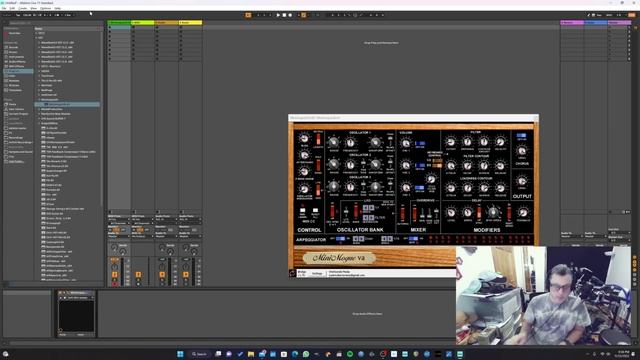The image size is (640, 360).
Task: Click Filter Cutoff knob in synth
Action: tap(451, 142)
